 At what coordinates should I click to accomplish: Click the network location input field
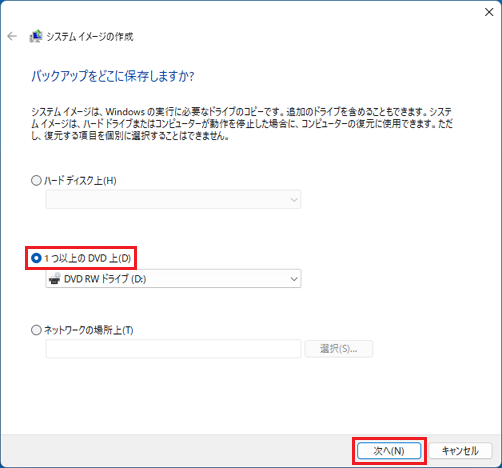[x=173, y=349]
